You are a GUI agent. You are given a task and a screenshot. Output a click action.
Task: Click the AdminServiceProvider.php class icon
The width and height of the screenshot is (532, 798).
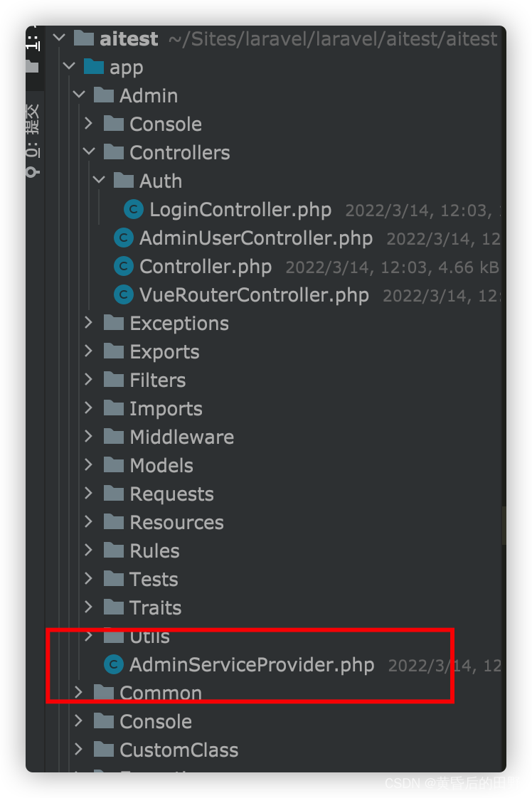[113, 664]
